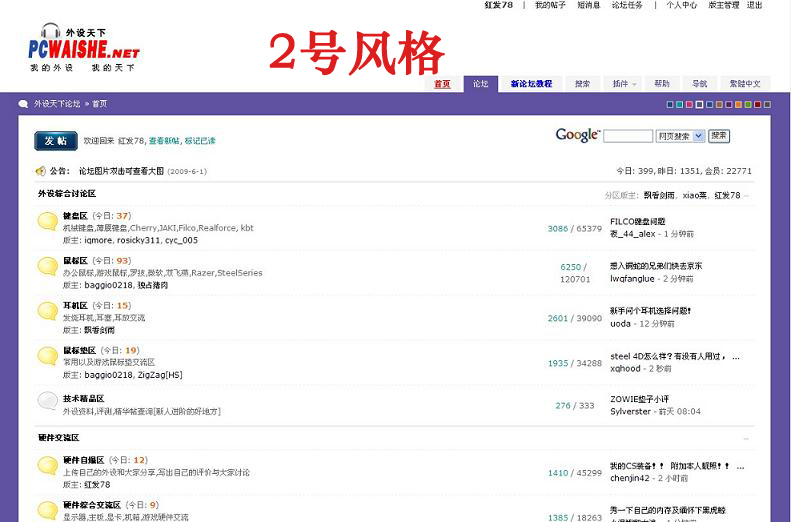Click the gray 技术精品区 bubble icon
The width and height of the screenshot is (791, 522).
[x=47, y=401]
